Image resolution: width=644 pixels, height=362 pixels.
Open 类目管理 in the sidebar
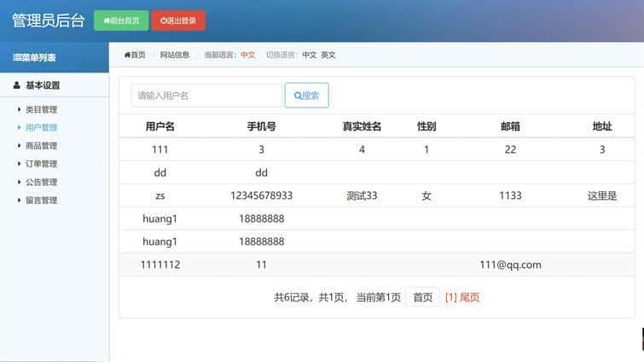point(41,109)
